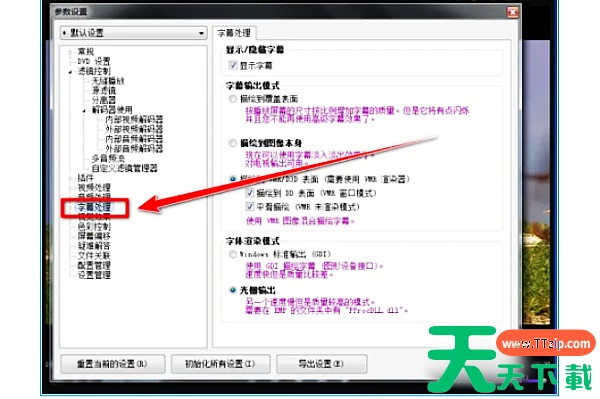Close the 参数设置 dialog window
Image resolution: width=600 pixels, height=399 pixels.
click(x=512, y=13)
